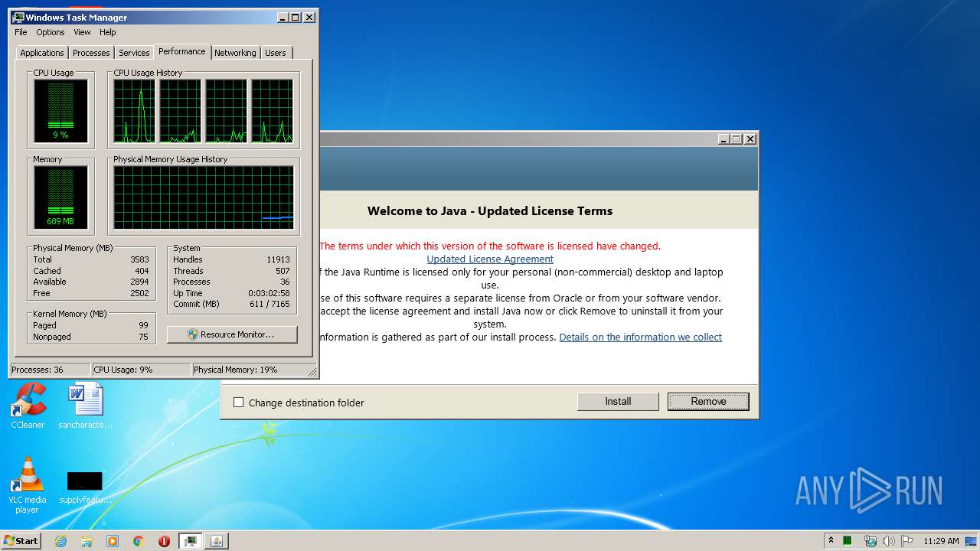Open the sancharacte Word document icon
The height and width of the screenshot is (551, 980).
pos(85,406)
